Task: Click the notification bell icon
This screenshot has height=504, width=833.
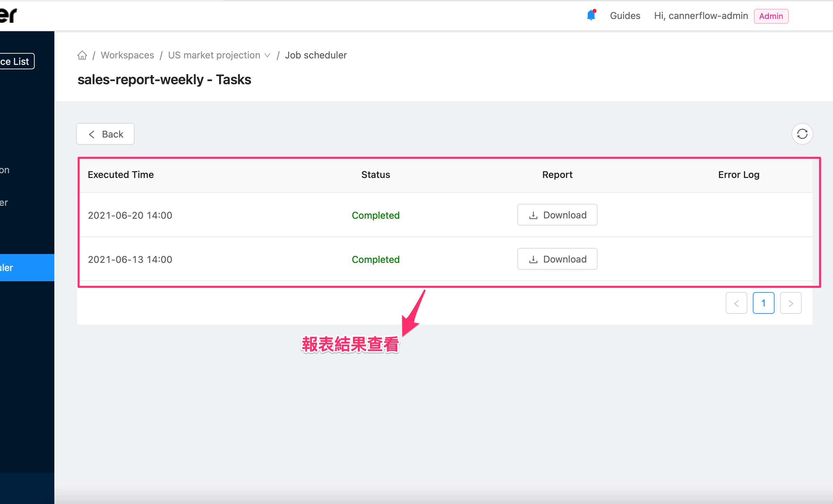Action: (591, 16)
